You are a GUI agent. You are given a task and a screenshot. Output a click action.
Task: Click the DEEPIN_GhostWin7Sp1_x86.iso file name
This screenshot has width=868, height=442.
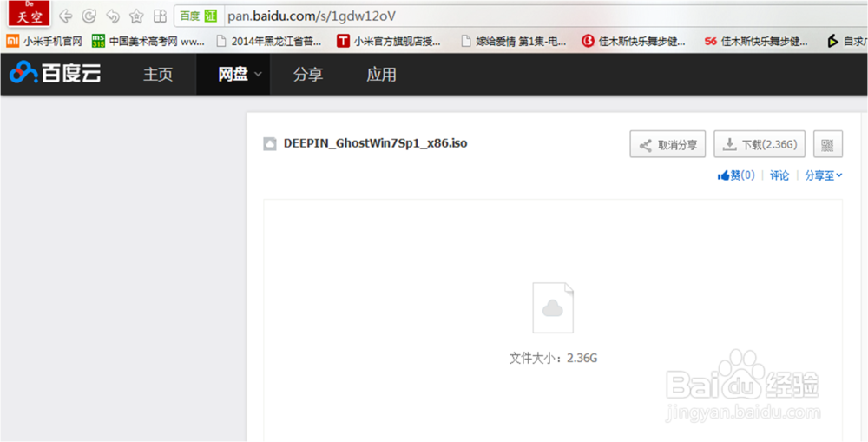click(375, 143)
